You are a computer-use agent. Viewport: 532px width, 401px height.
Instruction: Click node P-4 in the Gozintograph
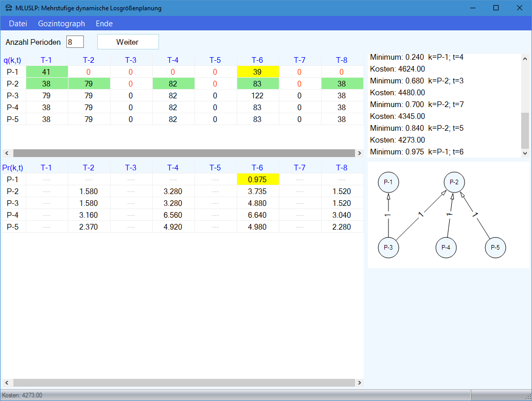[446, 248]
